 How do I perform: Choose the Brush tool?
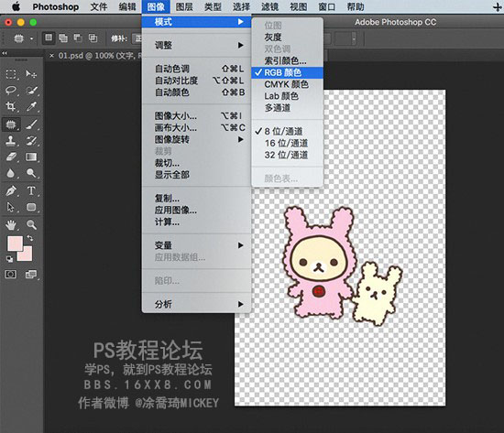(31, 124)
